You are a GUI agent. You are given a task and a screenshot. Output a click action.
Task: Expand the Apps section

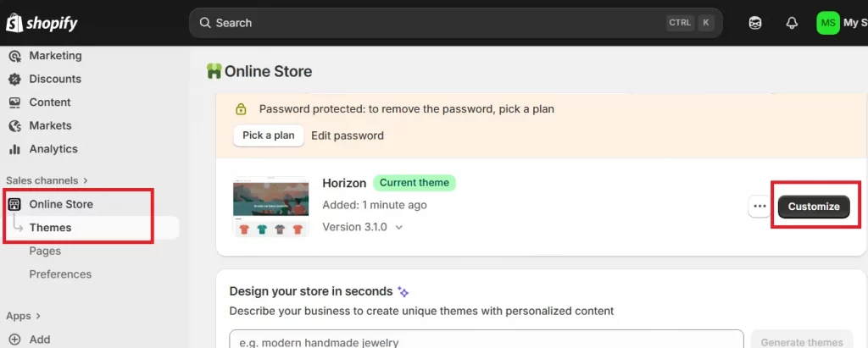point(24,316)
